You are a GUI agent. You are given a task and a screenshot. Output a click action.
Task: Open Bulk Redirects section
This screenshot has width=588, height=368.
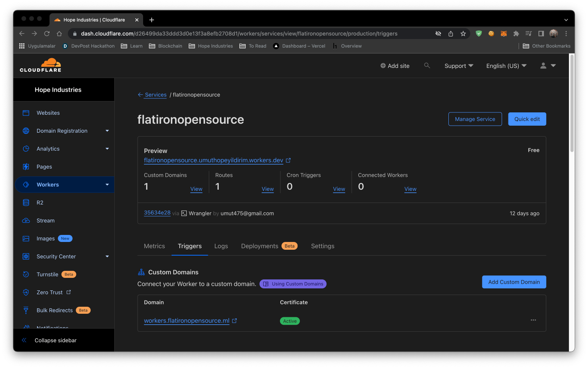[54, 310]
